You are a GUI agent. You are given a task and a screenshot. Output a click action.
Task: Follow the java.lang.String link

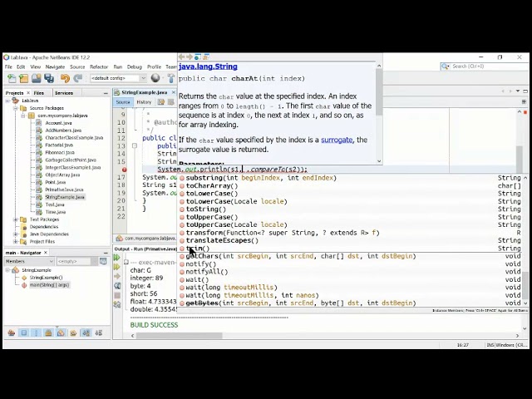[208, 66]
